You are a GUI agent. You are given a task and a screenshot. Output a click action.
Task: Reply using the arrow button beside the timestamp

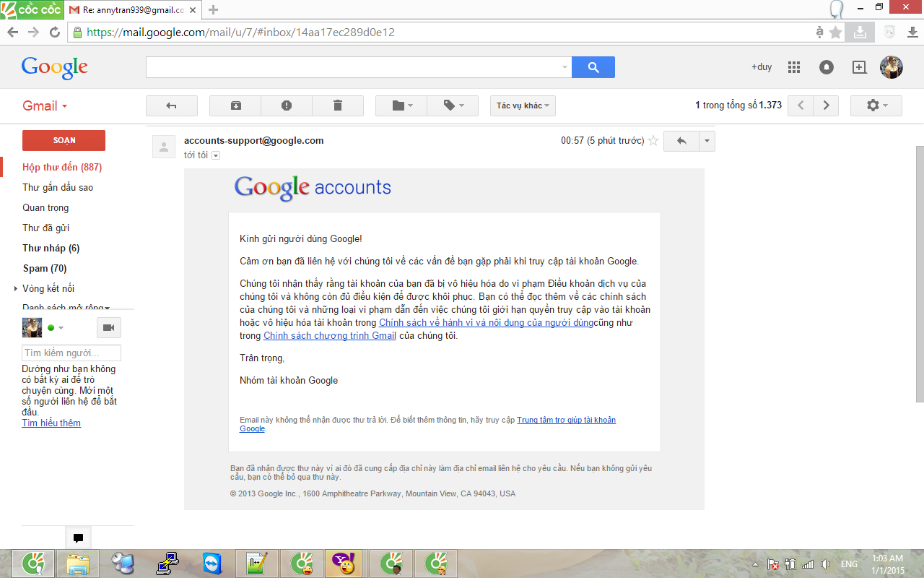pos(681,141)
